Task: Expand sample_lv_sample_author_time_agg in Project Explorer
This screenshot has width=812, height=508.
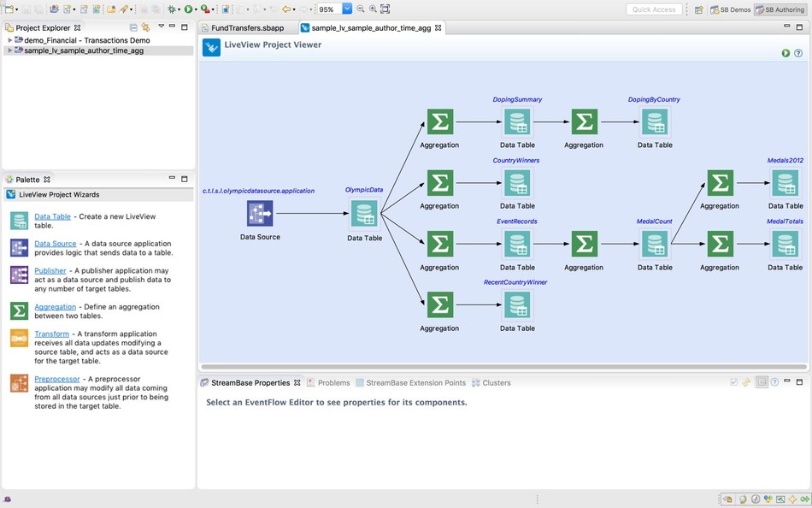Action: [10, 50]
